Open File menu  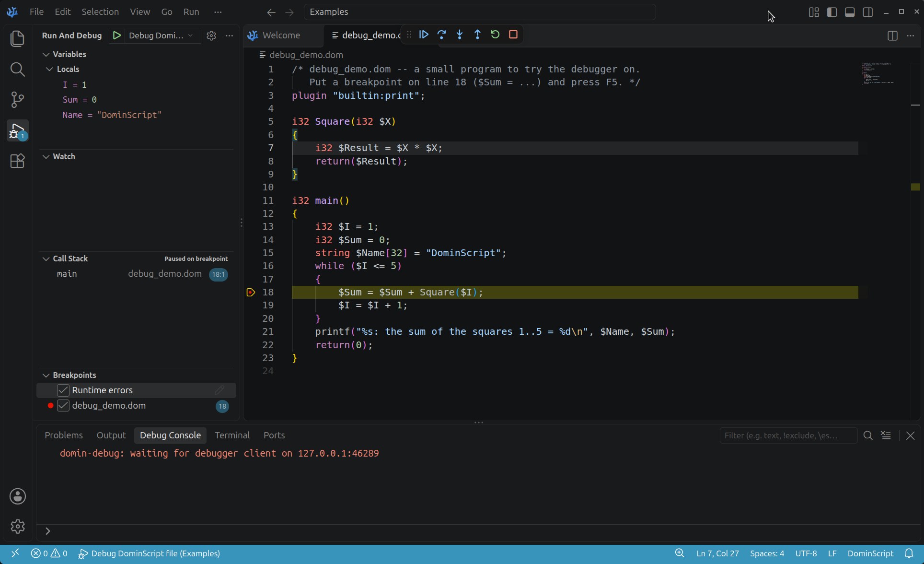coord(36,12)
